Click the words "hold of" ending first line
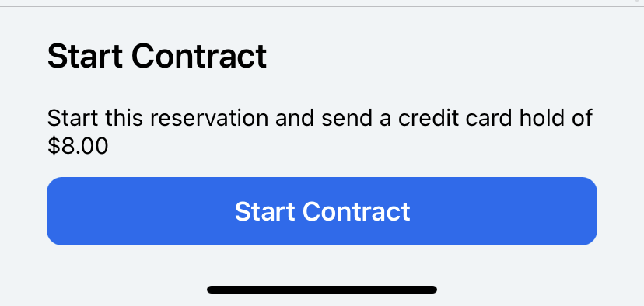 [x=555, y=118]
